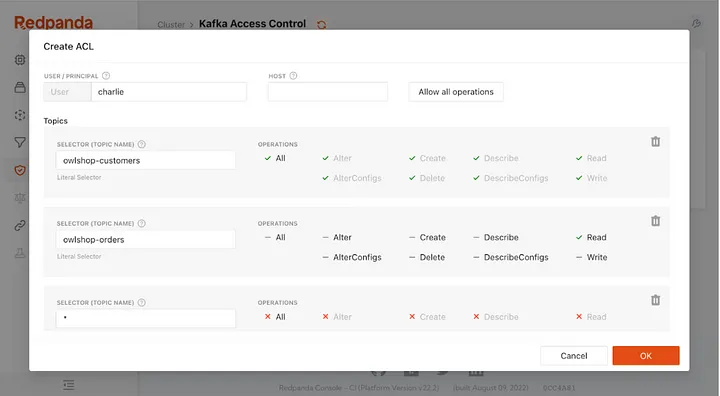Delete the owlshop-customers topic ACL row
This screenshot has width=720, height=396.
click(655, 141)
